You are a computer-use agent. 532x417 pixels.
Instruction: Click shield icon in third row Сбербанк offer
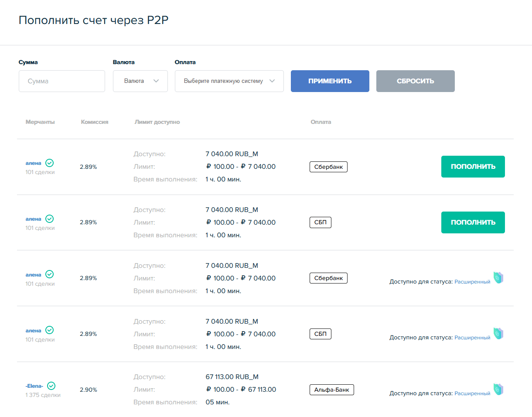(498, 277)
